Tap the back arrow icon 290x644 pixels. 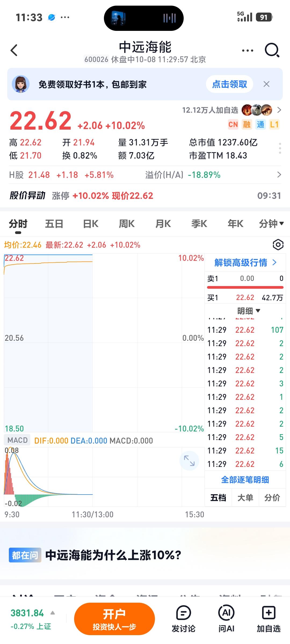click(14, 50)
